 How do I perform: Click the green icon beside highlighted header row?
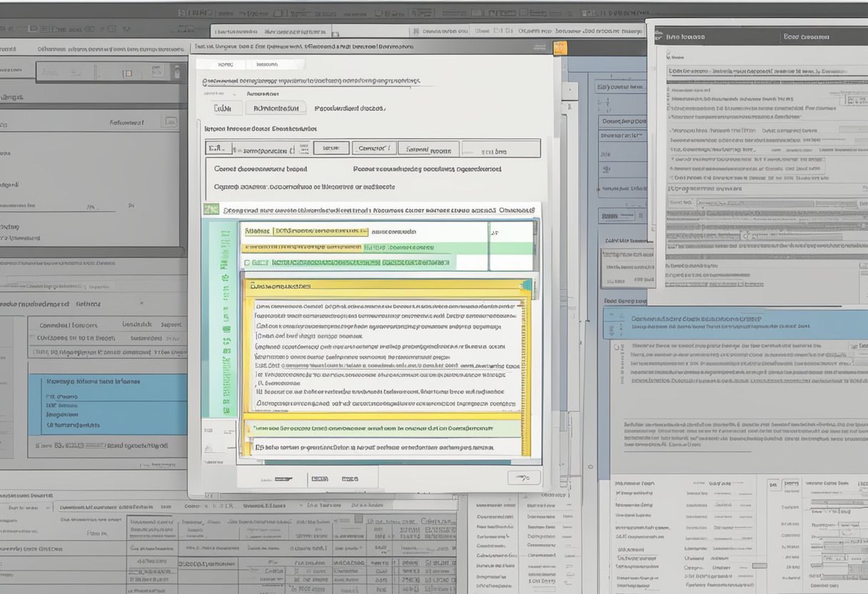(x=211, y=209)
